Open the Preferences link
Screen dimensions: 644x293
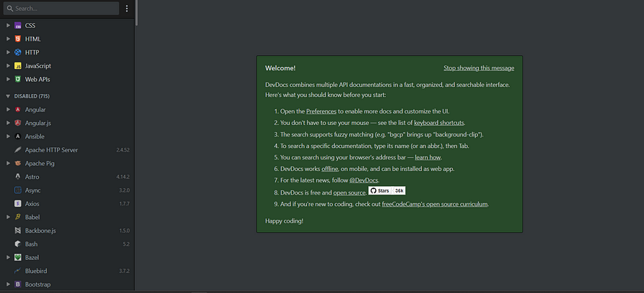(321, 111)
